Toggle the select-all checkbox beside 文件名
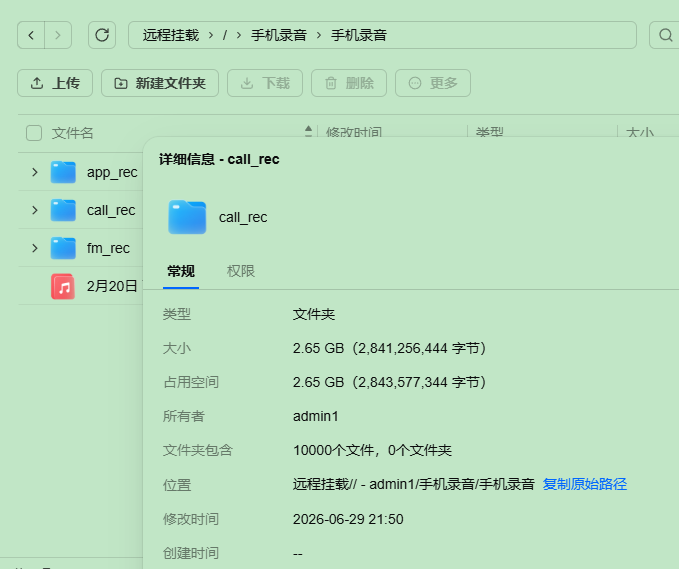 coord(34,133)
